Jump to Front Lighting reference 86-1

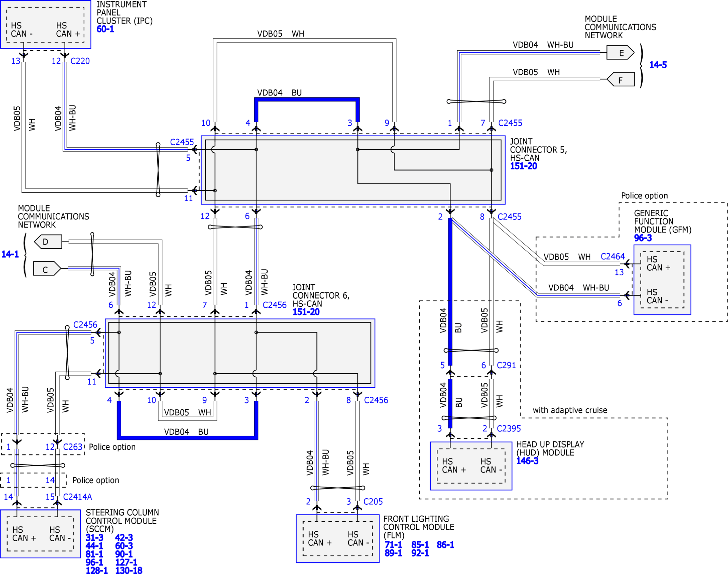point(445,545)
